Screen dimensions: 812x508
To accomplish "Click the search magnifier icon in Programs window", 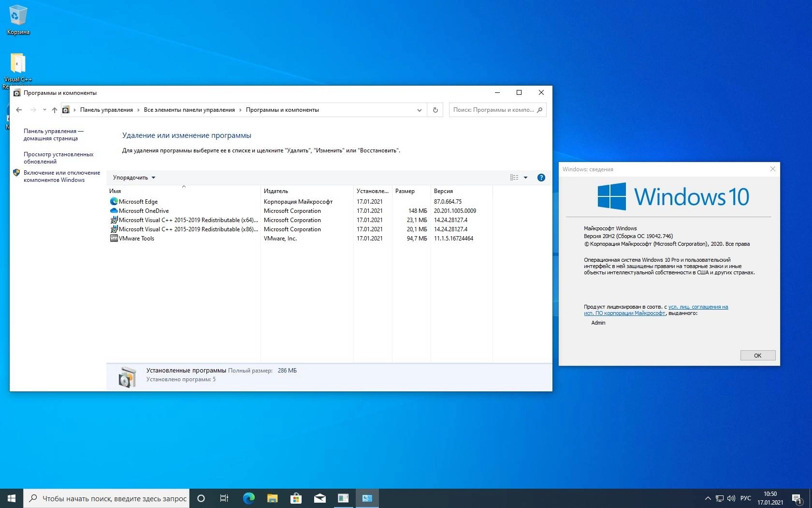I will tap(540, 110).
